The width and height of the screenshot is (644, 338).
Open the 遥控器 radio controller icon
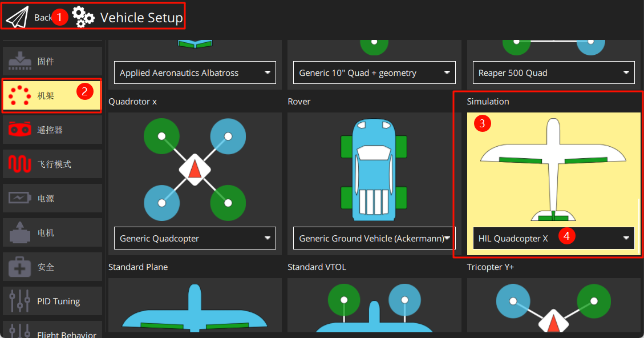[x=20, y=130]
